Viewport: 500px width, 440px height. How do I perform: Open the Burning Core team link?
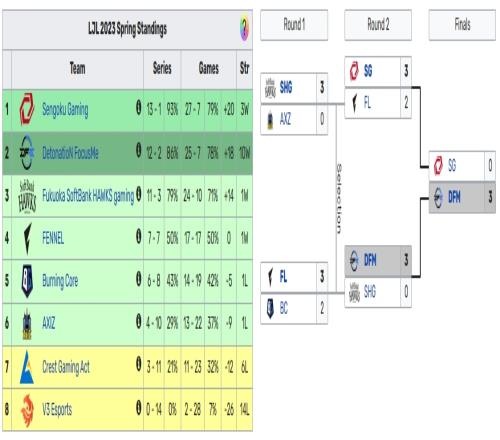coord(60,281)
